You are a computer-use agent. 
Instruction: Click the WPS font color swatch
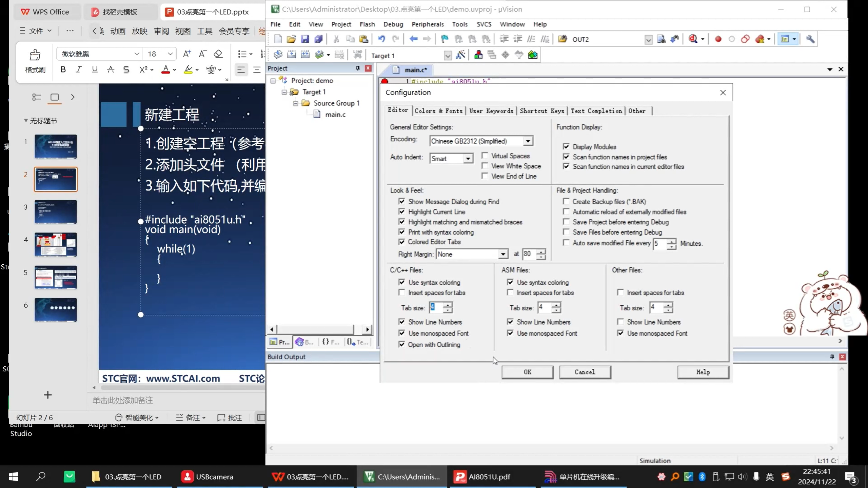[165, 70]
